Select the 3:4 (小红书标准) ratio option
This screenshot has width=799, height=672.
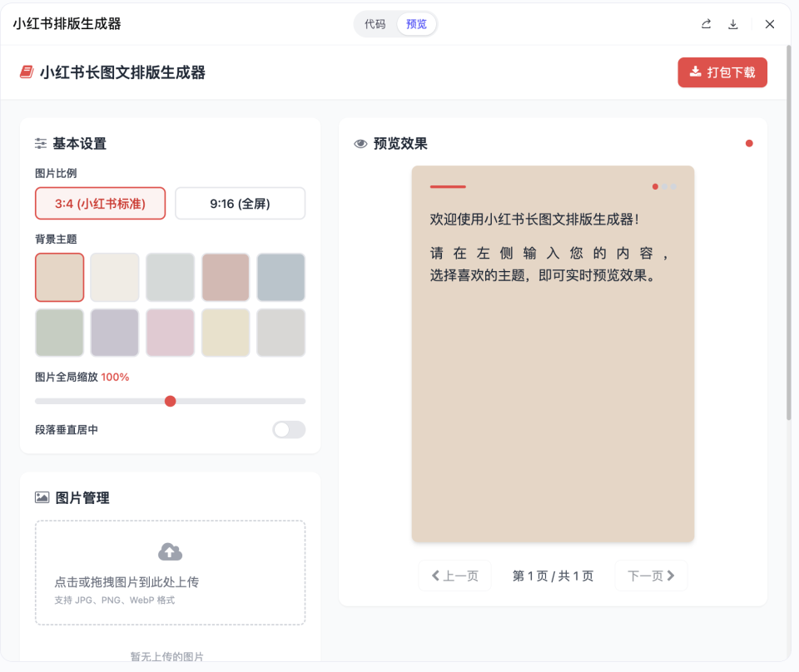[100, 203]
